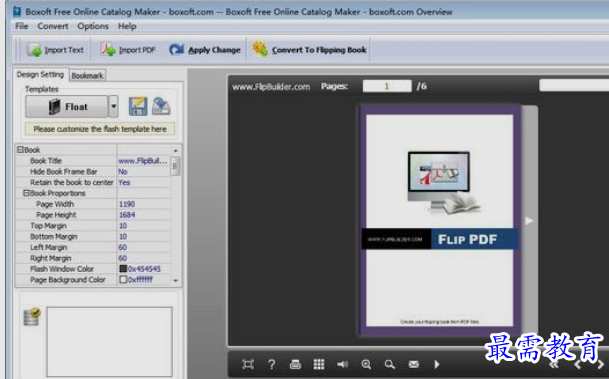Screen dimensions: 609x379
Task: Click the email share envelope icon
Action: [x=414, y=364]
